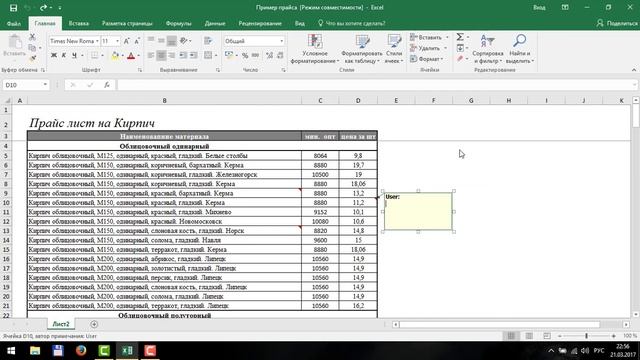640x360 pixels.
Task: Switch to the Разметка страницы tab
Action: pos(127,24)
